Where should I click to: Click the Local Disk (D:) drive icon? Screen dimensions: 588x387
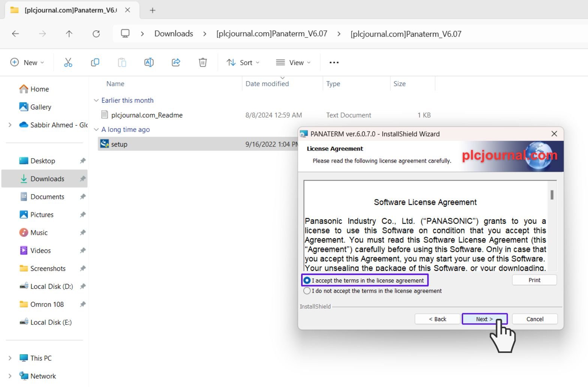[24, 286]
